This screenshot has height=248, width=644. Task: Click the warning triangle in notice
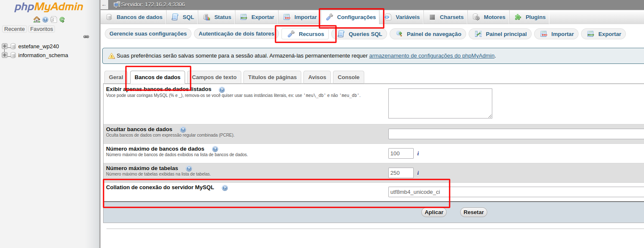(112, 56)
